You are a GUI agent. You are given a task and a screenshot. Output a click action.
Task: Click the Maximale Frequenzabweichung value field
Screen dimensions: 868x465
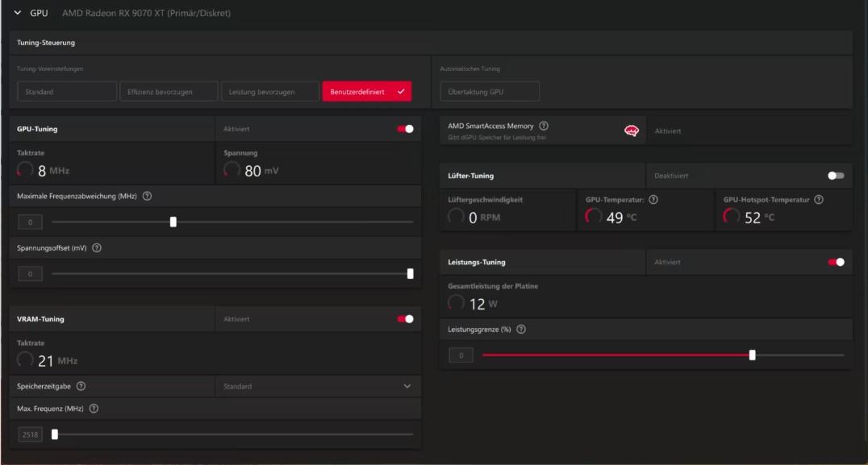(30, 222)
